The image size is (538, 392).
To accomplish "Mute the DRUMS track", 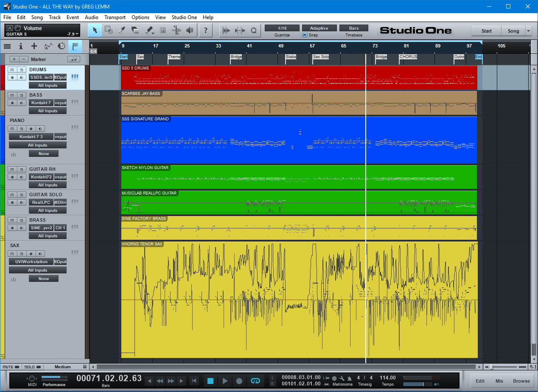I will click(12, 70).
